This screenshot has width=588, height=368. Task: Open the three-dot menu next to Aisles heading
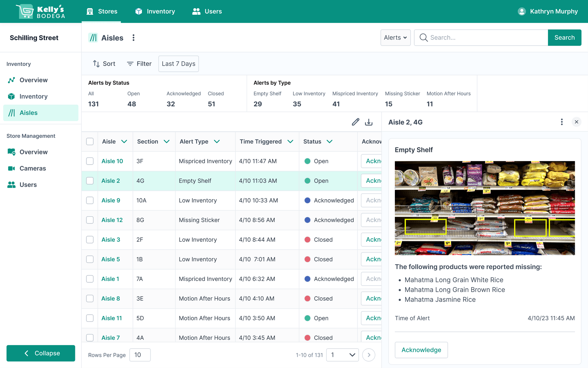(x=133, y=38)
